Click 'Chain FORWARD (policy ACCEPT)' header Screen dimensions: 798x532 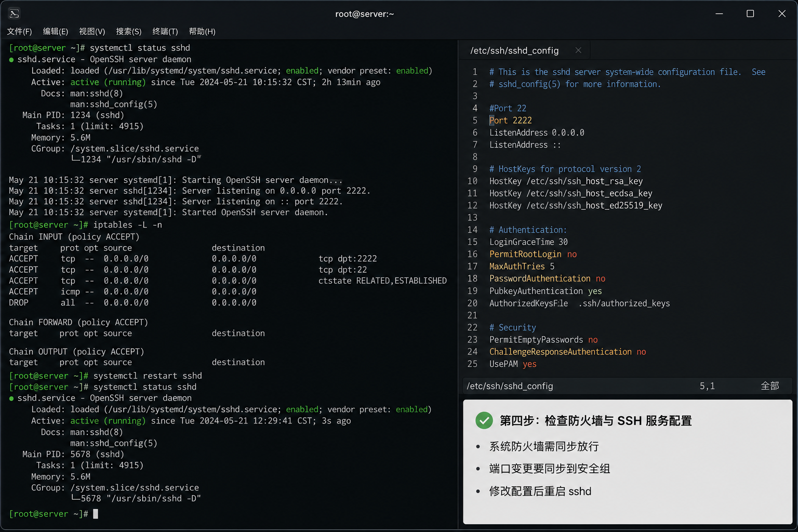[78, 323]
